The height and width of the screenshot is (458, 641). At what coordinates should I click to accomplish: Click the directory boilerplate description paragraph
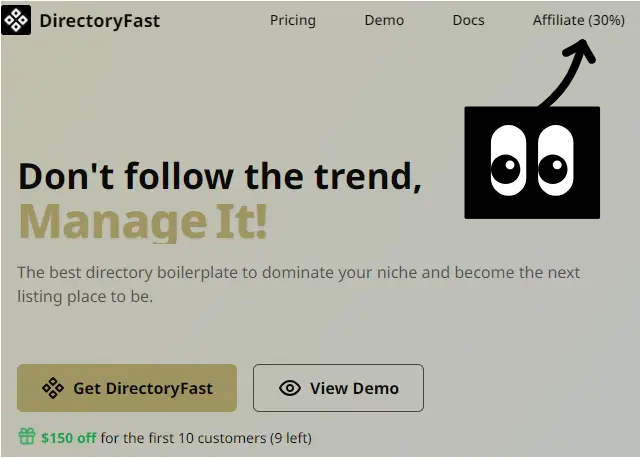point(298,284)
